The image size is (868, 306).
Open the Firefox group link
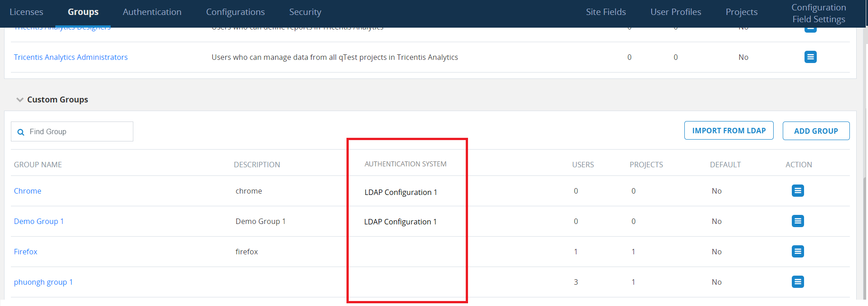pyautogui.click(x=26, y=252)
